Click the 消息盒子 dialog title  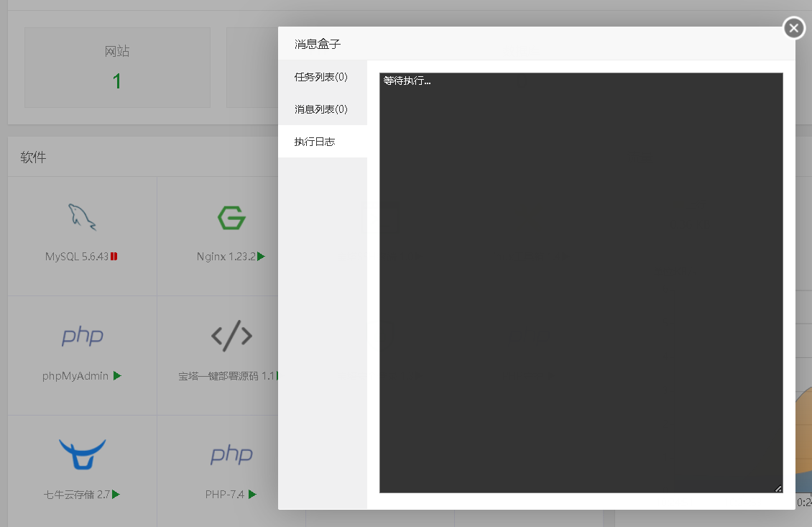pos(318,44)
